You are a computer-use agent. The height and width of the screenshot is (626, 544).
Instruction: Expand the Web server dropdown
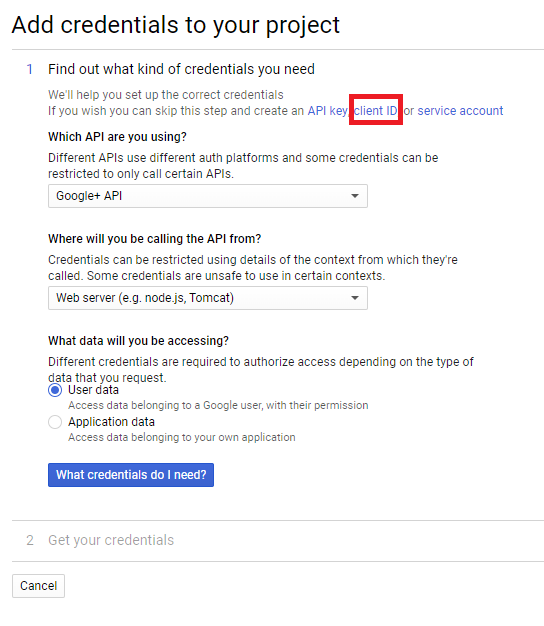(208, 298)
